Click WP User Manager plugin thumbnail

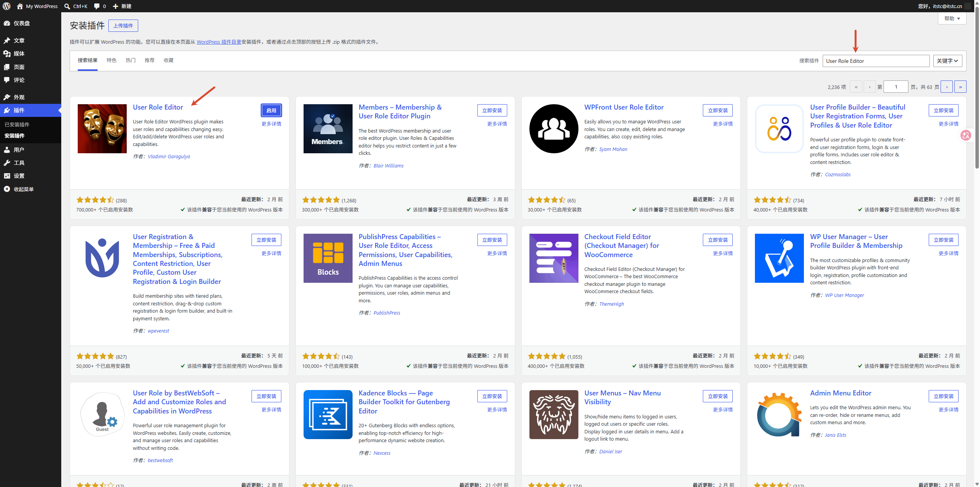[779, 258]
